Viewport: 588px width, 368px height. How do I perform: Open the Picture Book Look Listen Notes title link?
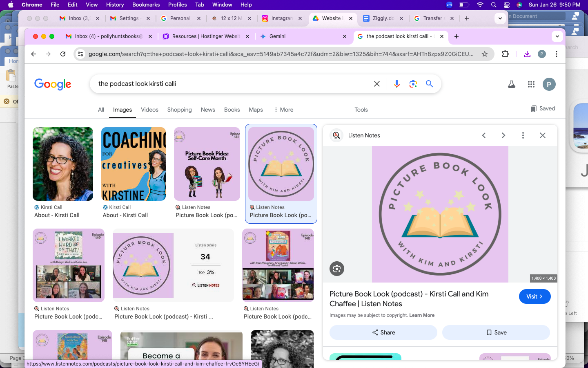click(x=409, y=299)
